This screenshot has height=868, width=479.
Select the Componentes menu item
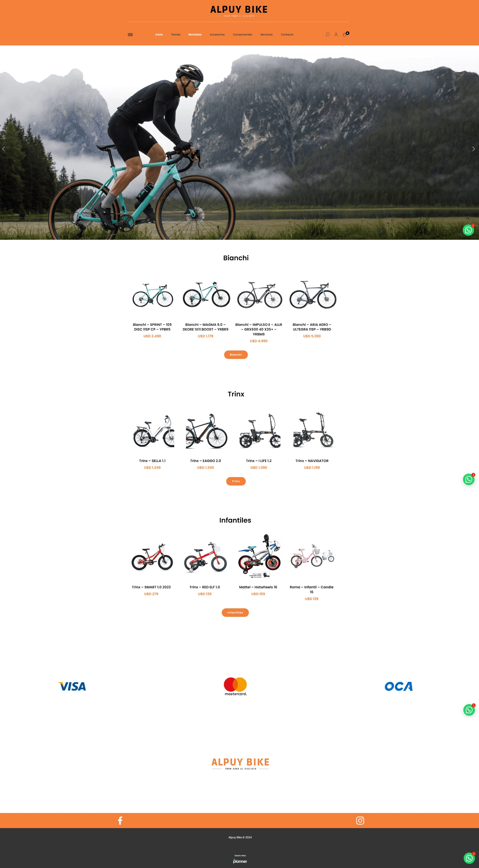click(242, 35)
